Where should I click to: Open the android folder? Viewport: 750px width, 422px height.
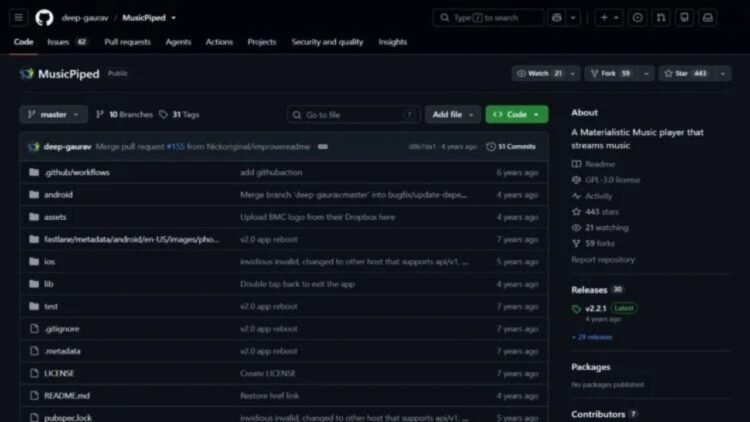click(x=58, y=195)
